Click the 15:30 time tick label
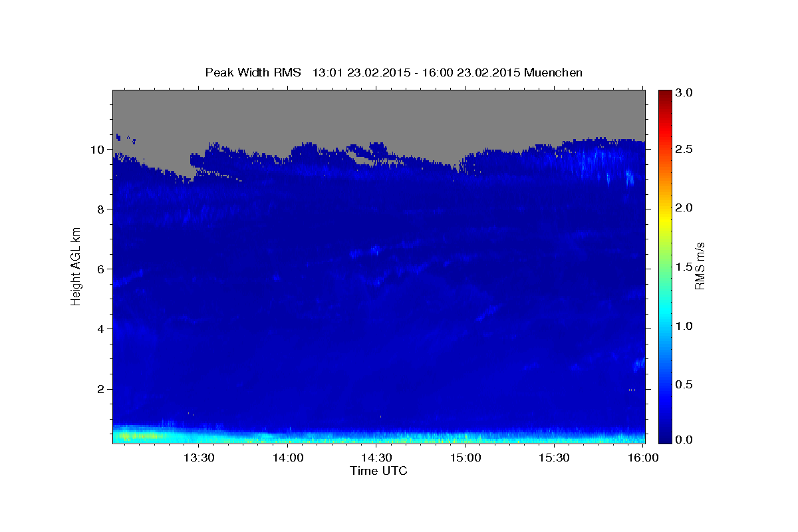Image resolution: width=798 pixels, height=532 pixels. pos(554,458)
